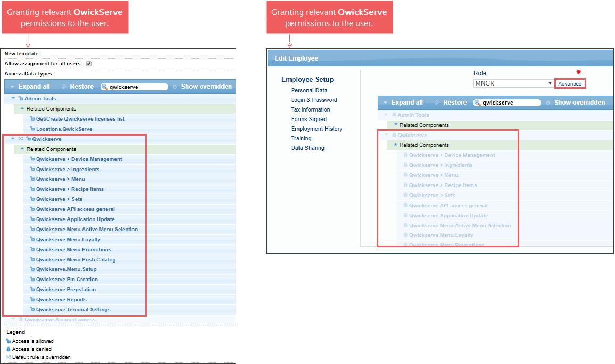This screenshot has height=364, width=615.
Task: Collapse the Admin Tools node in New template
Action: coord(13,99)
